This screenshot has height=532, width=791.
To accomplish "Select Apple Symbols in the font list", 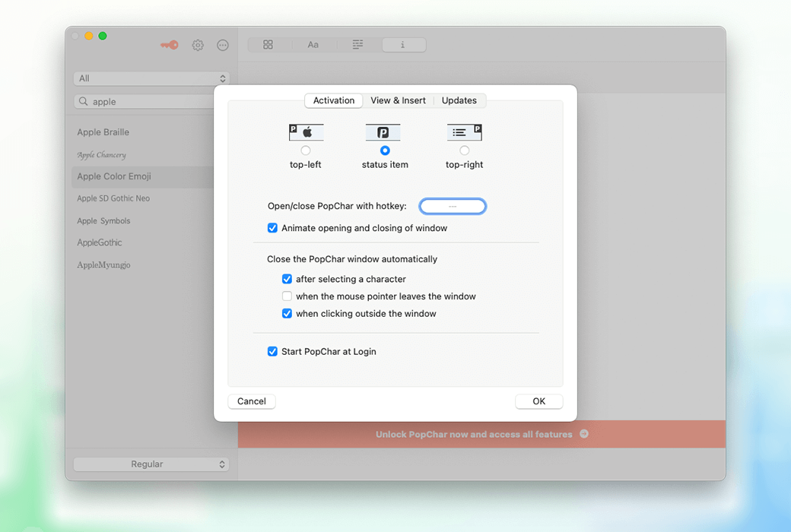I will [x=103, y=221].
